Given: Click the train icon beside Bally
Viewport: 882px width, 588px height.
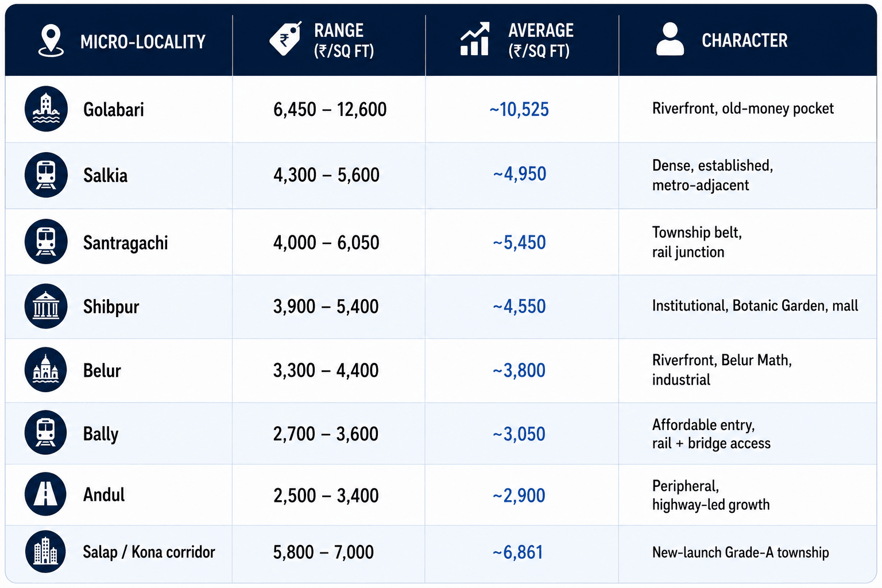Looking at the screenshot, I should pyautogui.click(x=46, y=433).
